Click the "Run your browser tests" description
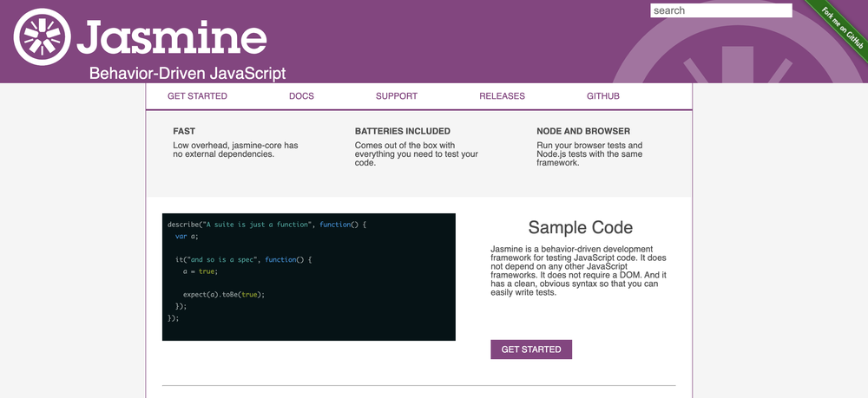 coord(589,154)
